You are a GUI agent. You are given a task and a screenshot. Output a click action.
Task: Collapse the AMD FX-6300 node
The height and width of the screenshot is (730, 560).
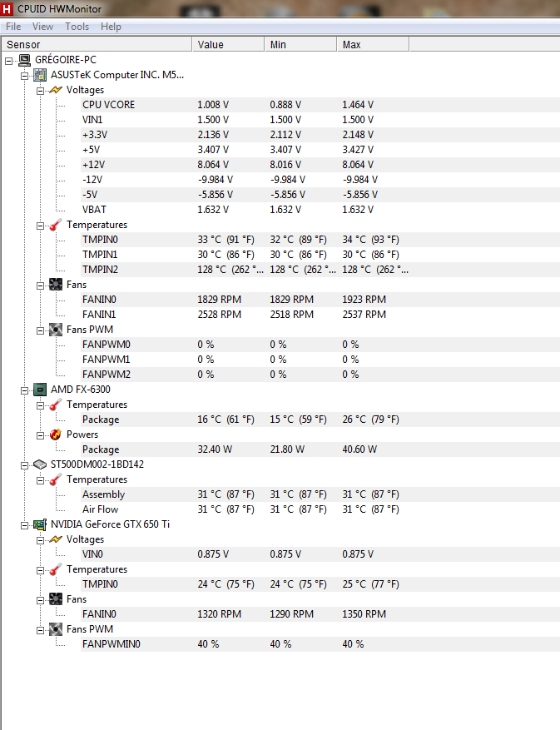click(x=24, y=390)
